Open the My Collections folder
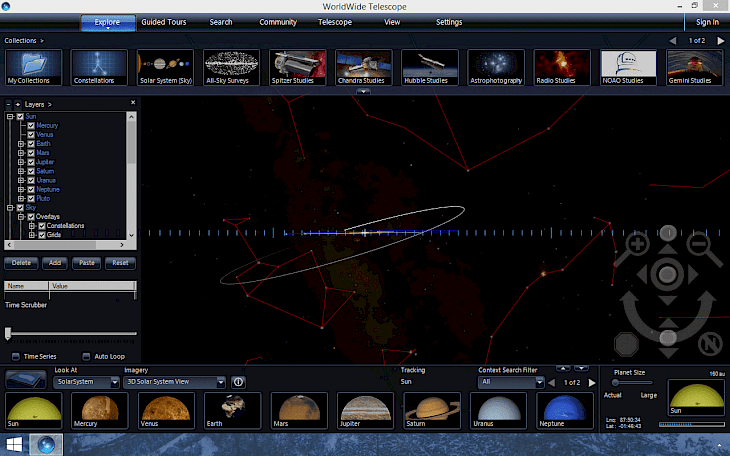 click(34, 68)
